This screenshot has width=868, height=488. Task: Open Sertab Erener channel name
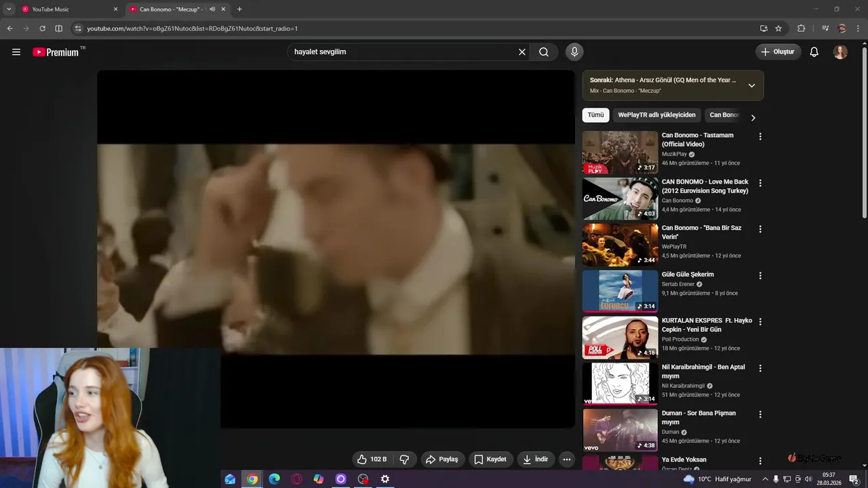point(678,284)
